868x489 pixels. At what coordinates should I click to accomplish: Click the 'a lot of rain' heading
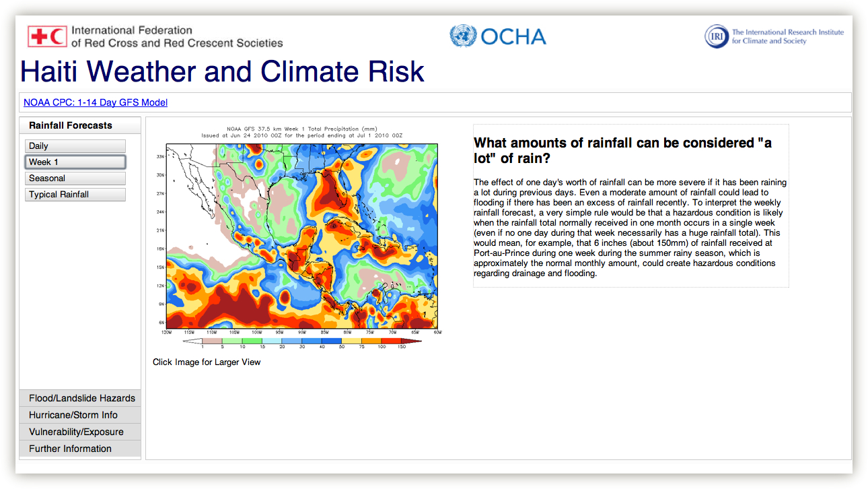pos(623,151)
